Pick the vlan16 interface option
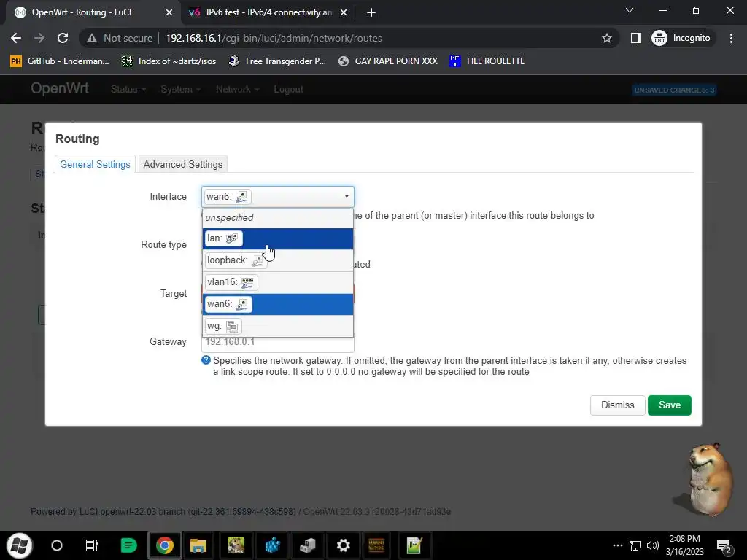Screen dimensions: 747x560 [278, 282]
